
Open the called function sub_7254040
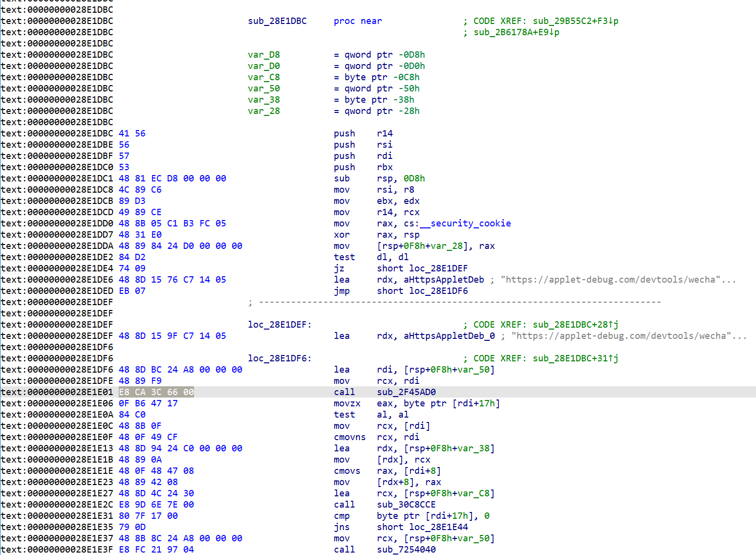point(406,550)
